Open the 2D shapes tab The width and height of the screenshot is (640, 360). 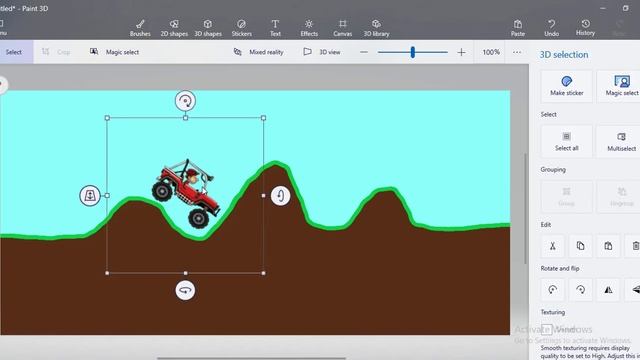[174, 28]
